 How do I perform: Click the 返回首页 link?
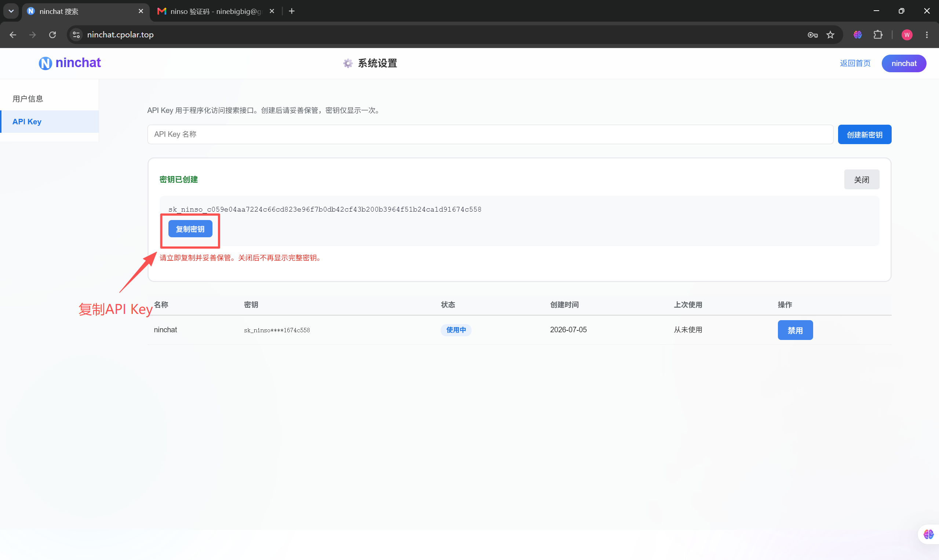click(x=855, y=63)
